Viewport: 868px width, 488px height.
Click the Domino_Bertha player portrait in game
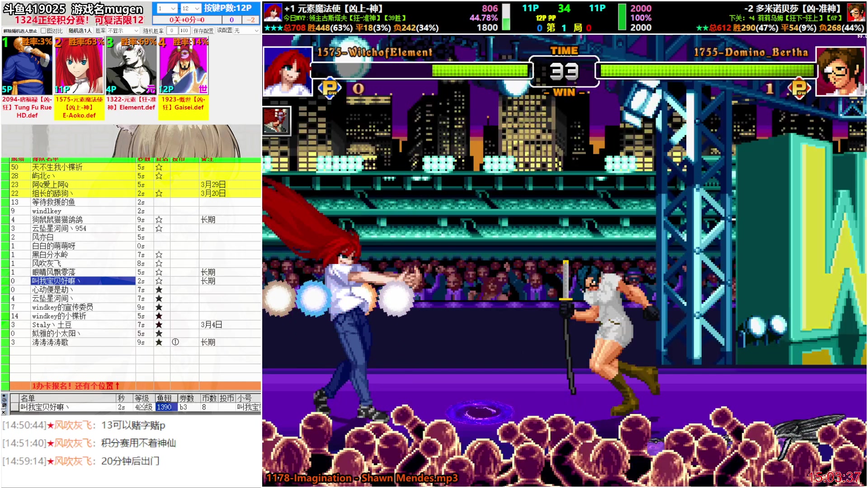click(x=840, y=71)
